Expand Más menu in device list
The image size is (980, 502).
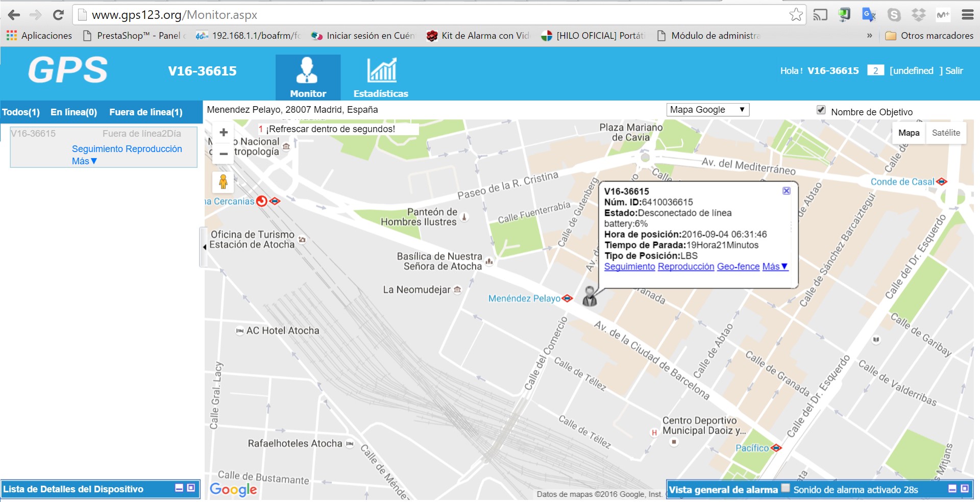tap(84, 161)
